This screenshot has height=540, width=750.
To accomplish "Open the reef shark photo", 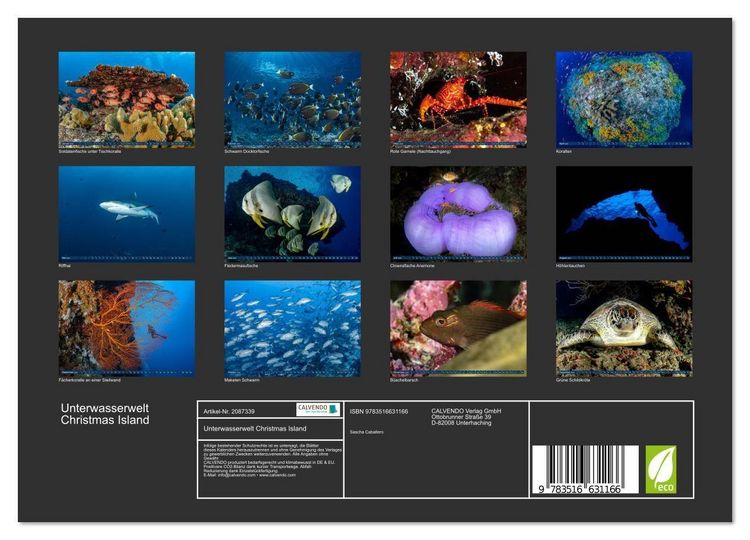I will [x=127, y=214].
